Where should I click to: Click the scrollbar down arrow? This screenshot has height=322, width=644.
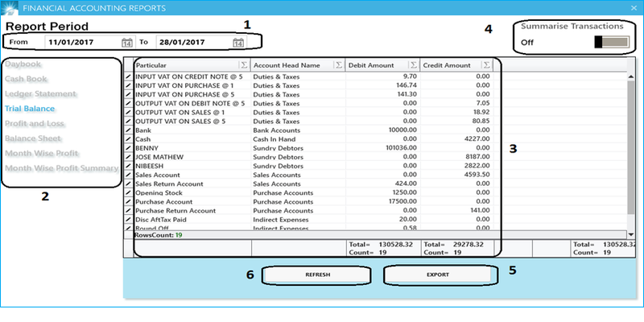(631, 234)
